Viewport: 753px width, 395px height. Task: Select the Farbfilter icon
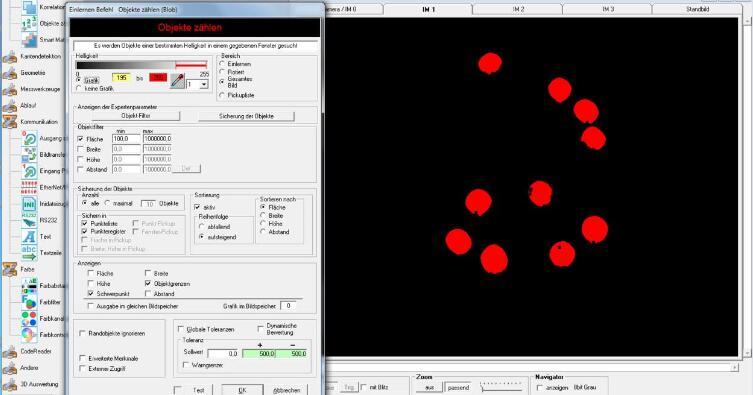(x=29, y=302)
